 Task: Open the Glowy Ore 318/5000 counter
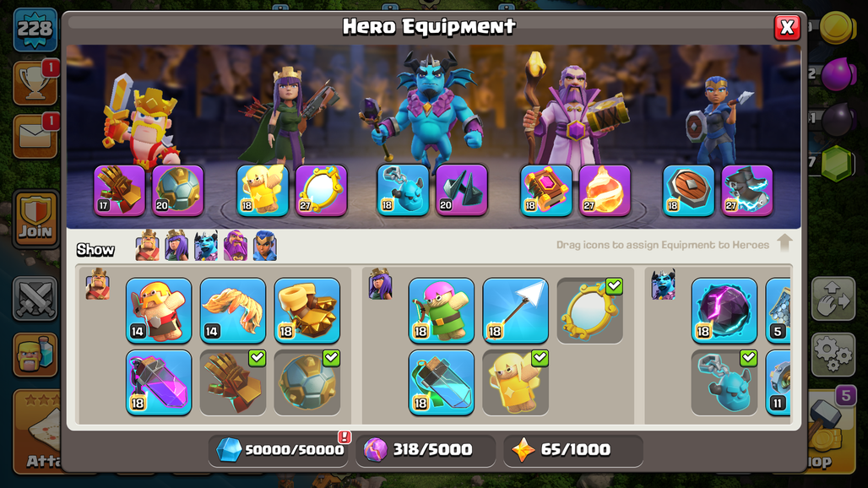(426, 450)
